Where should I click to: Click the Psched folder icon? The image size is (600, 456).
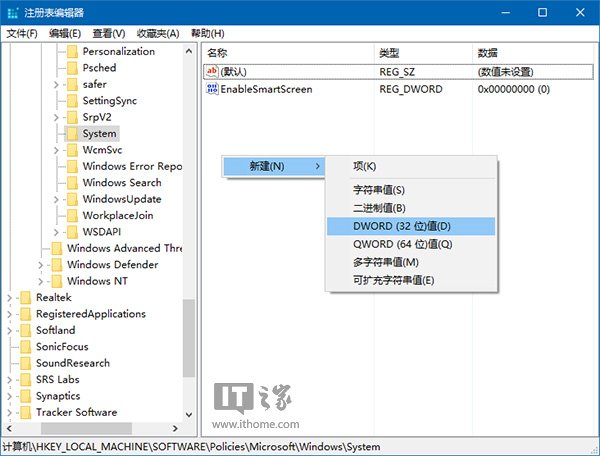point(72,68)
